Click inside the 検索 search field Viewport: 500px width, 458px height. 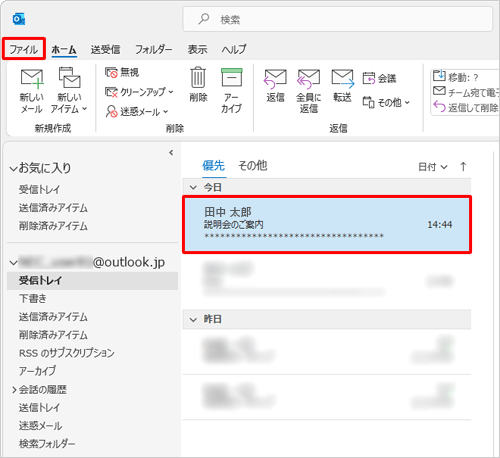pyautogui.click(x=337, y=19)
